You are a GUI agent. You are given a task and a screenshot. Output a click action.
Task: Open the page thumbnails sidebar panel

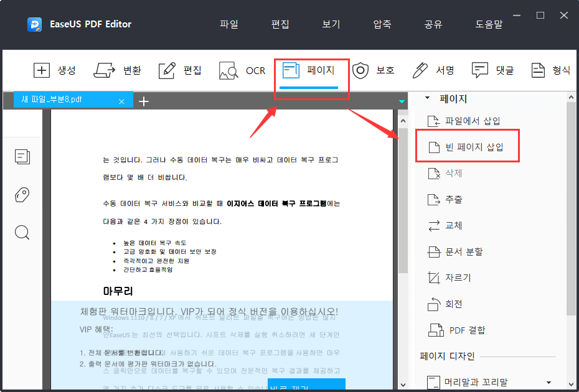tap(22, 157)
